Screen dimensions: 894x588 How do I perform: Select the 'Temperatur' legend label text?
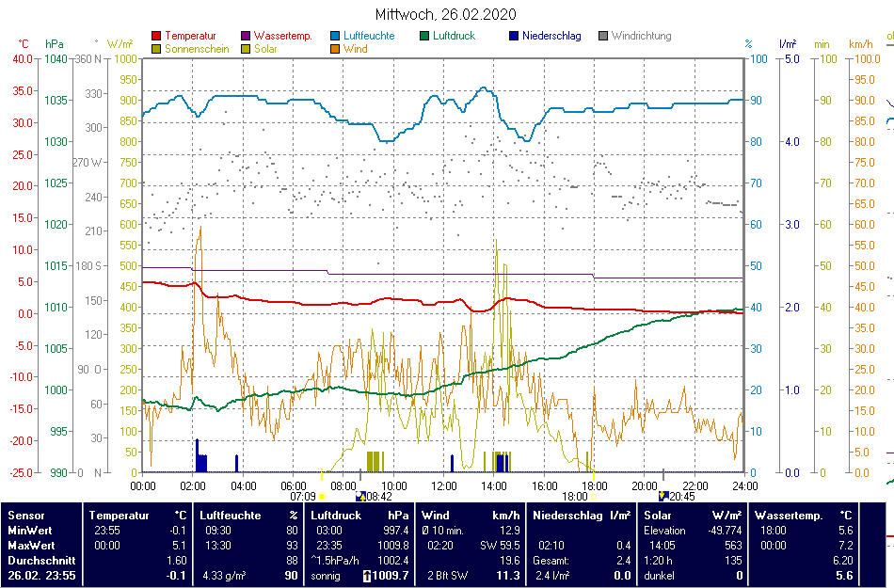pyautogui.click(x=190, y=36)
